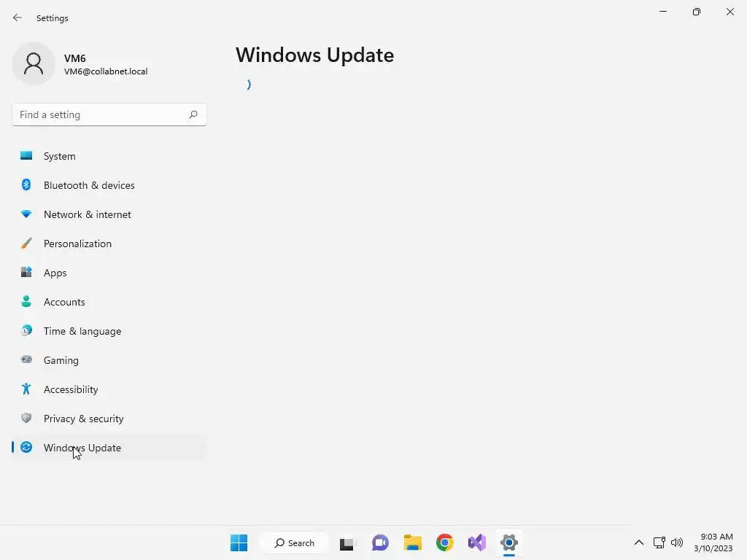Restore down the Settings window
This screenshot has height=560, width=747.
[697, 12]
